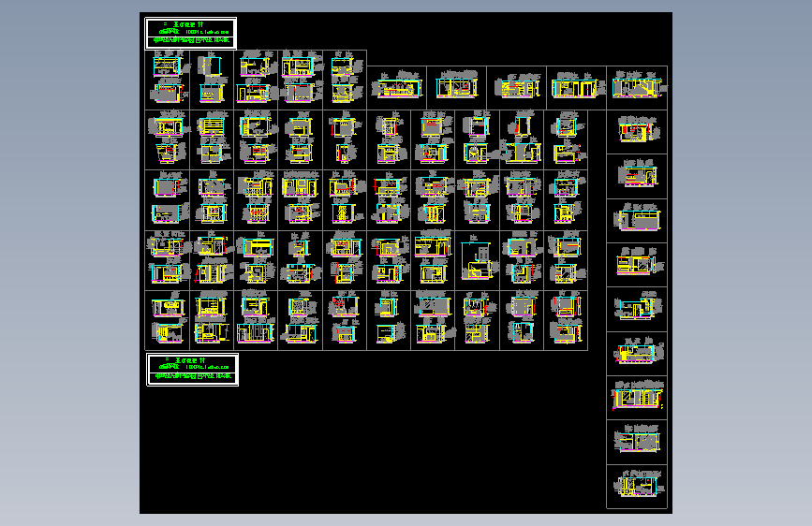Select the grid cell with one large cyan-outlined elevation

[x=477, y=260]
